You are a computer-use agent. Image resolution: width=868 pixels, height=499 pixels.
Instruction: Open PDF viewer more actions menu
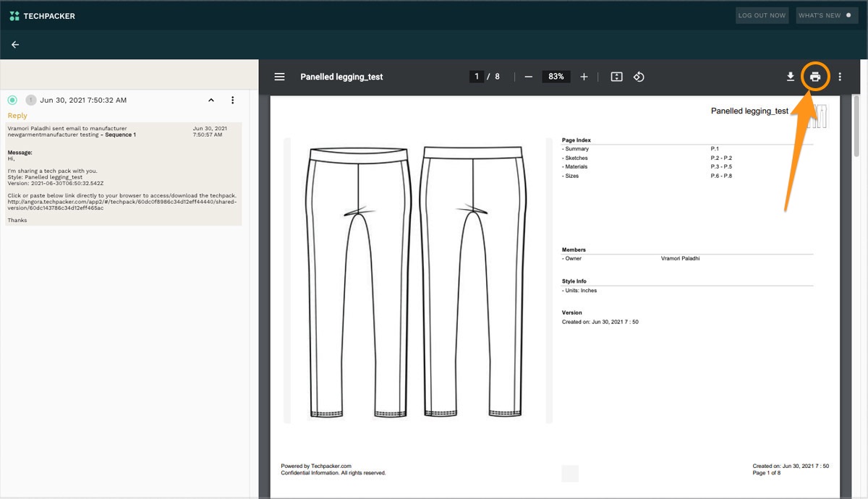tap(840, 77)
